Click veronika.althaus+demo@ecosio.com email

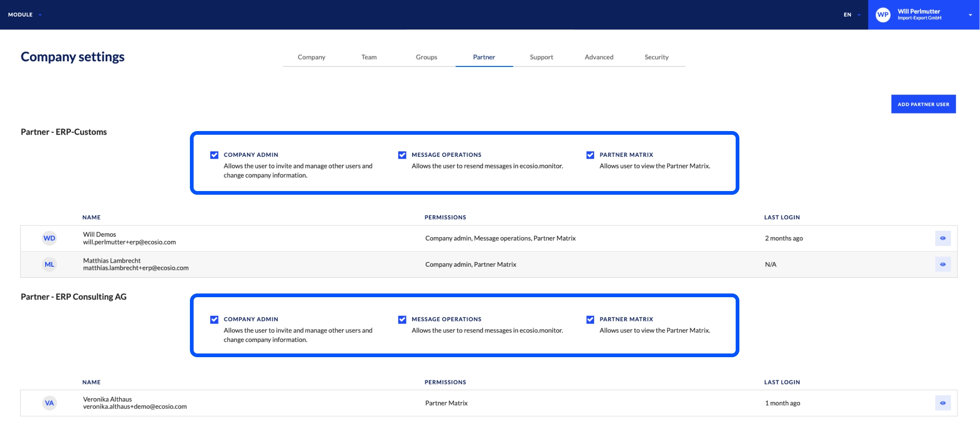(x=135, y=407)
